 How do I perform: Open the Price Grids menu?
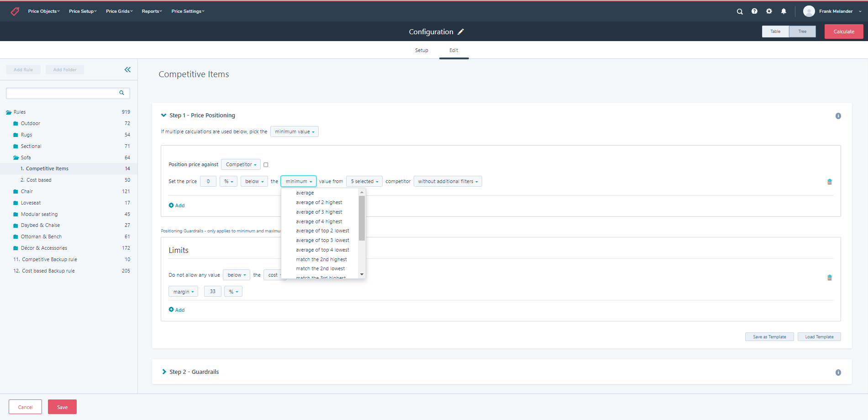(119, 11)
